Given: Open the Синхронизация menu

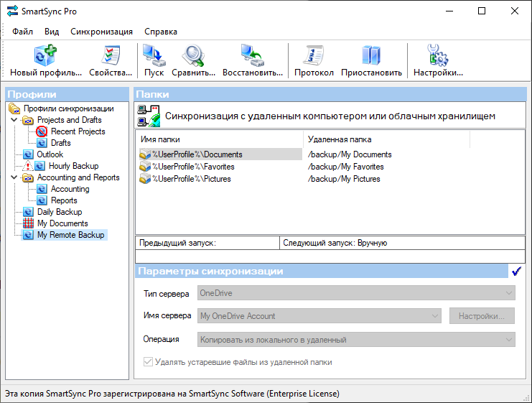Looking at the screenshot, I should coord(101,32).
